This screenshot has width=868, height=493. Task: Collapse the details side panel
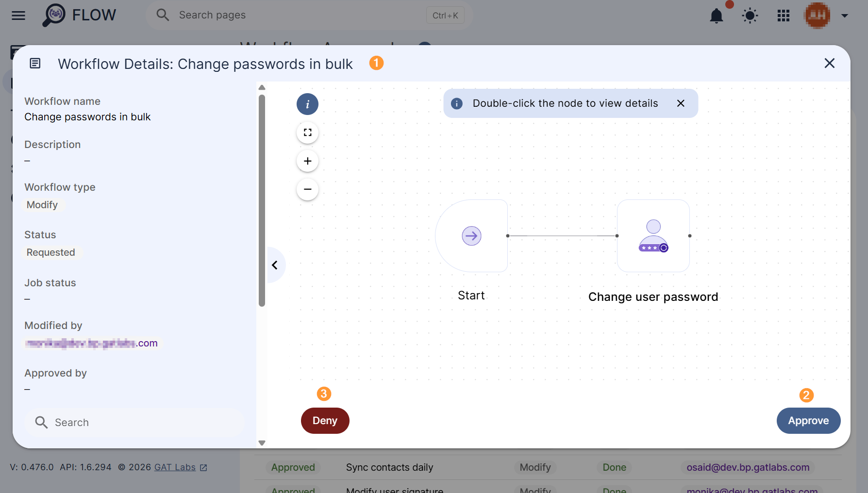(275, 265)
